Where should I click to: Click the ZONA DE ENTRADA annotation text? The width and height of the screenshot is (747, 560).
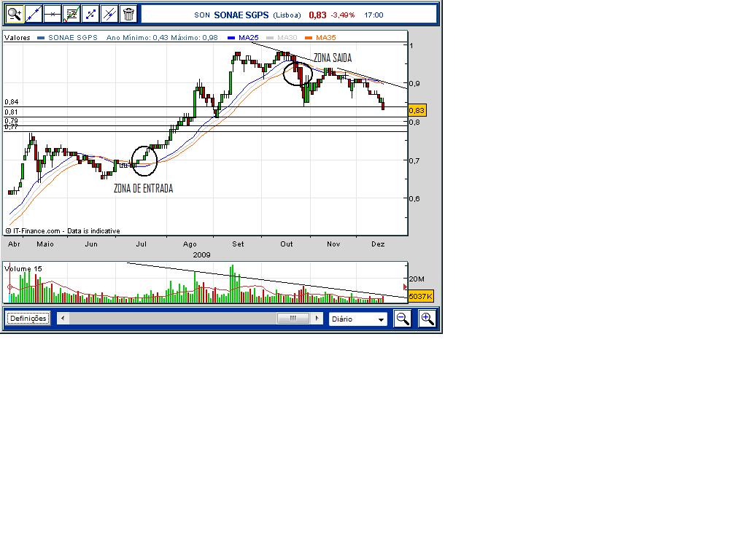point(144,188)
